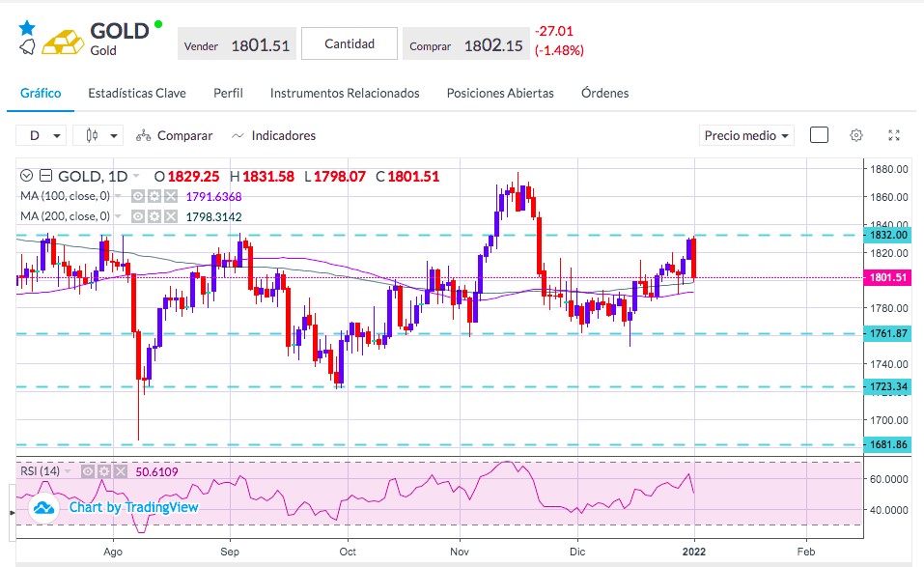Set a price alert with the bell icon
This screenshot has height=567, width=924.
[x=27, y=47]
